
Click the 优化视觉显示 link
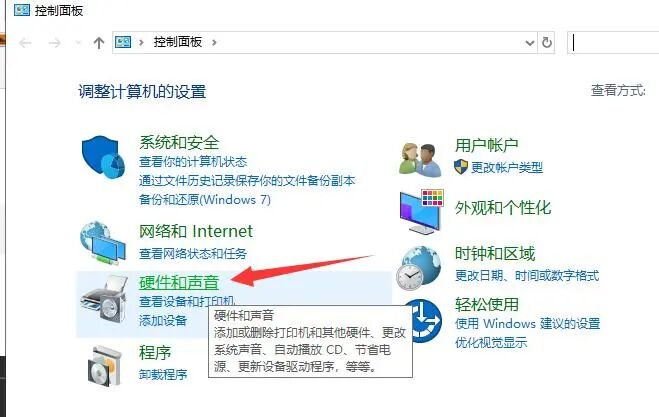(491, 342)
